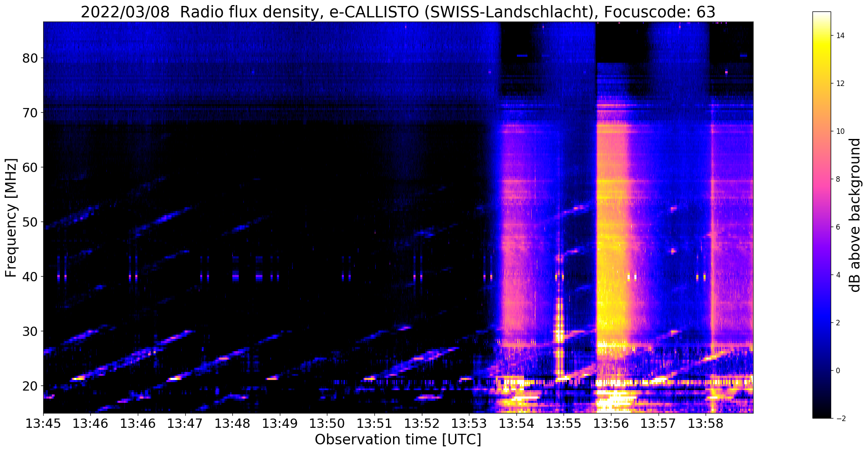Click the colorbar tick label 2

[837, 323]
